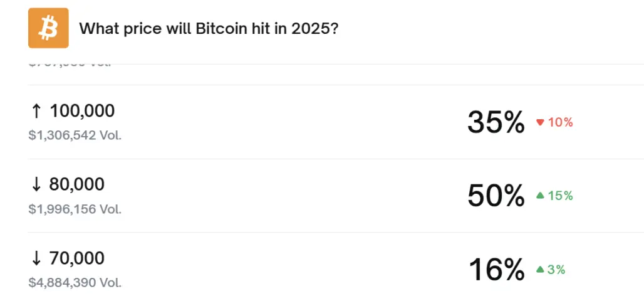Click the green up triangle next to 3%
644x296 pixels.
(540, 270)
